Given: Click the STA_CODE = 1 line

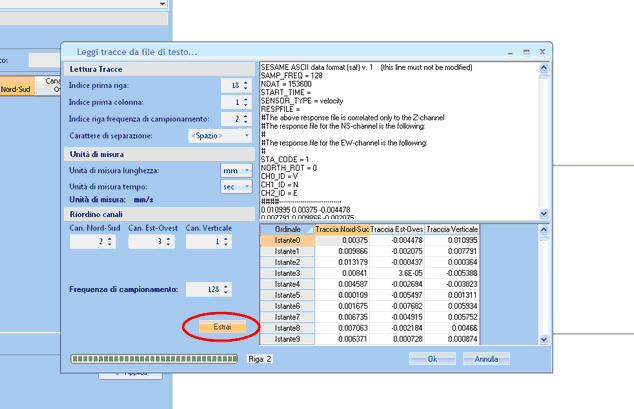Looking at the screenshot, I should click(x=285, y=159).
